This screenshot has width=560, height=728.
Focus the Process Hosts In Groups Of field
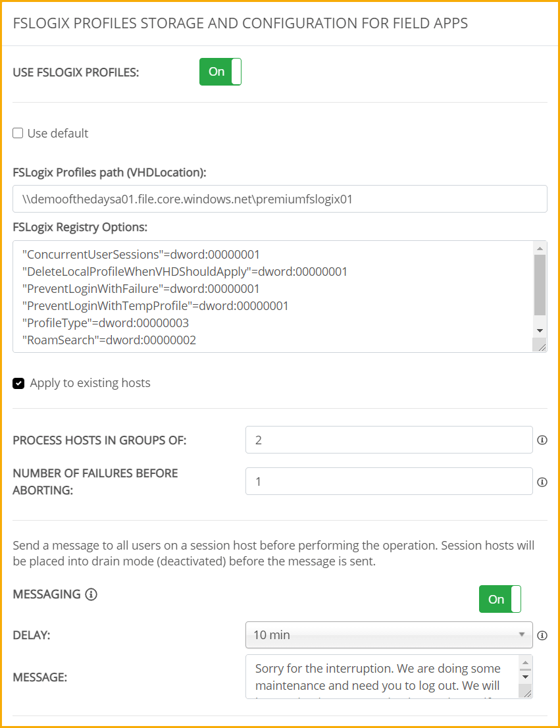coord(389,440)
